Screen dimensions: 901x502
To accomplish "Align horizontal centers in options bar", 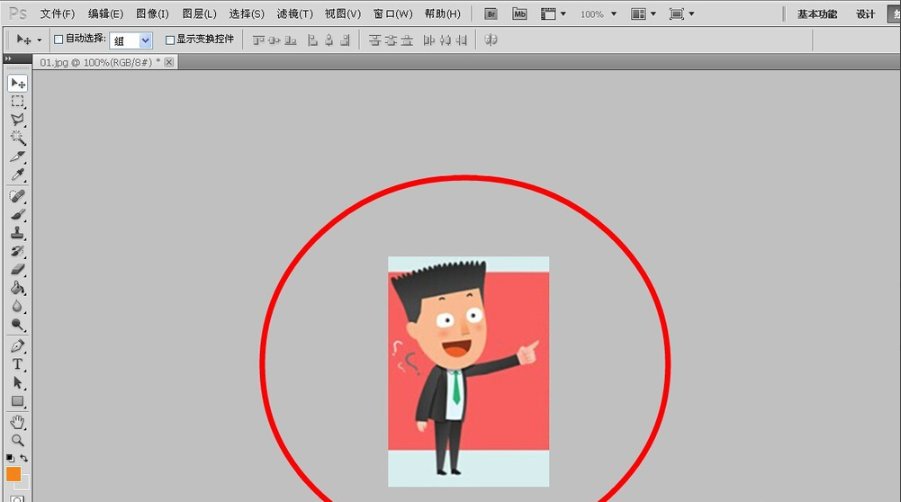I will click(x=329, y=40).
